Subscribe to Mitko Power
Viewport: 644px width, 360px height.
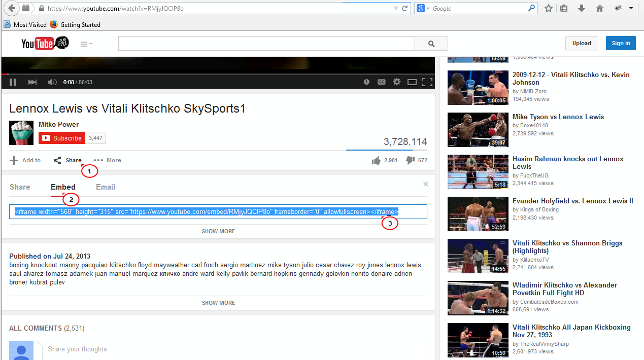[62, 138]
